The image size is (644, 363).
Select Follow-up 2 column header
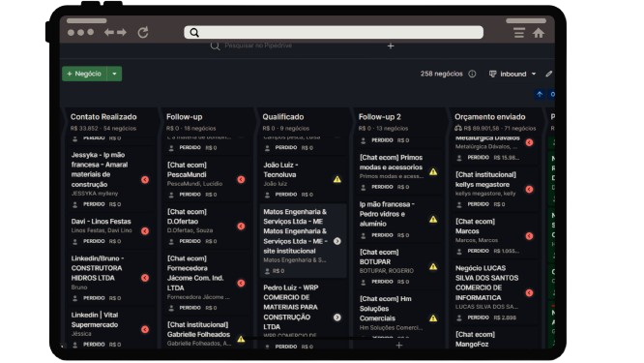379,117
